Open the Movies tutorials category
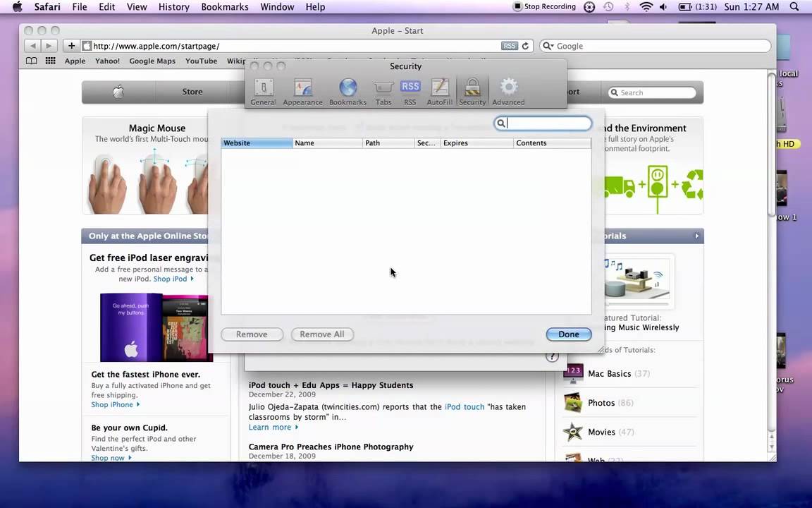This screenshot has width=812, height=508. coord(601,432)
